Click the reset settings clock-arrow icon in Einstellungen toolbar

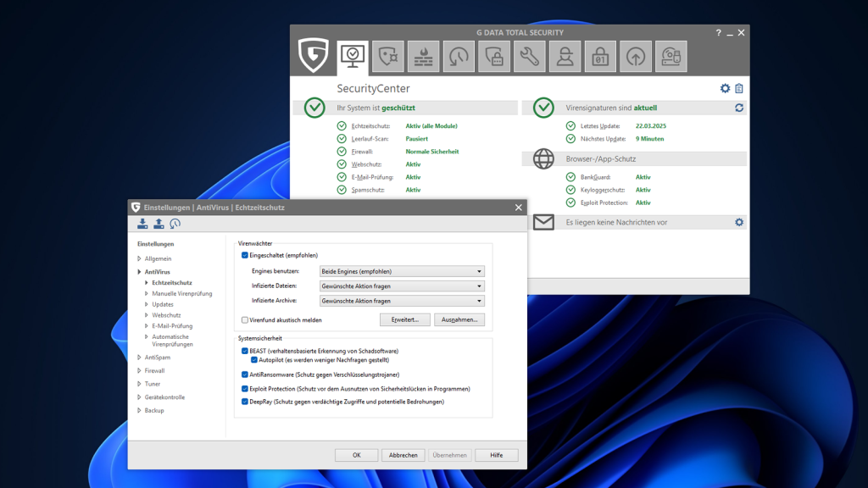pyautogui.click(x=175, y=224)
